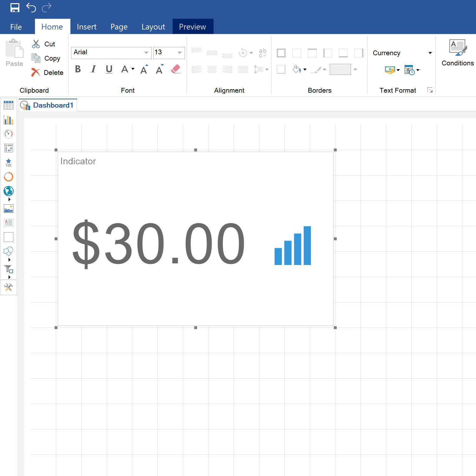Insert a Panel rectangle element

tap(9, 237)
